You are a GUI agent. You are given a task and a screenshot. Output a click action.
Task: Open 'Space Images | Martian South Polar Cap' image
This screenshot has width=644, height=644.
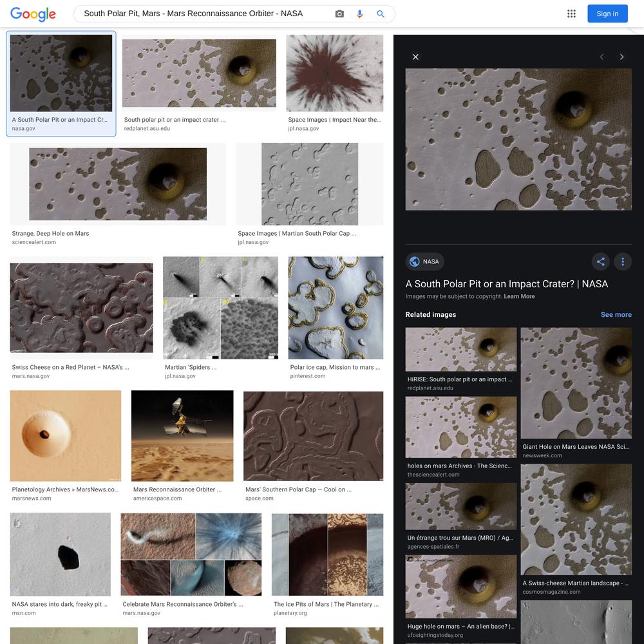pos(310,184)
